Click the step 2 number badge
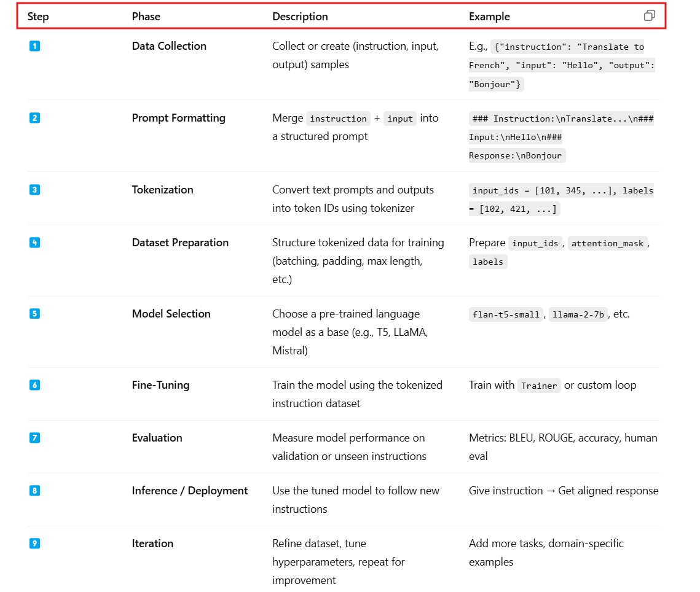 (34, 118)
